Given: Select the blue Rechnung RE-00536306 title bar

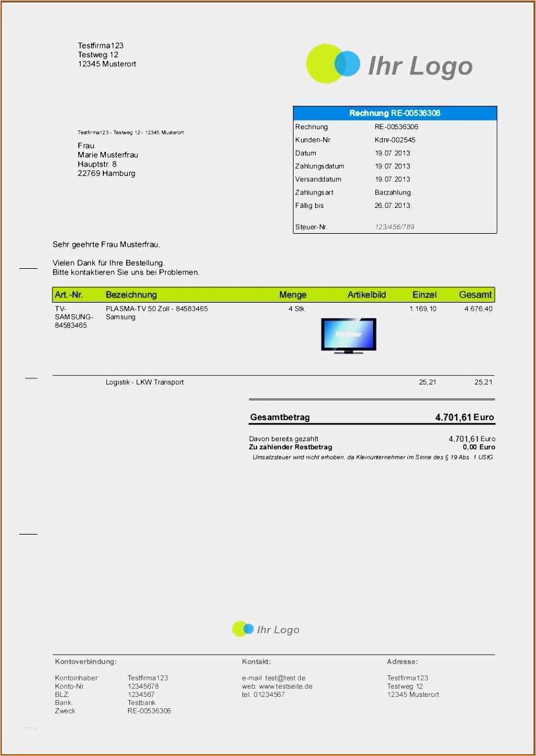Looking at the screenshot, I should click(394, 113).
